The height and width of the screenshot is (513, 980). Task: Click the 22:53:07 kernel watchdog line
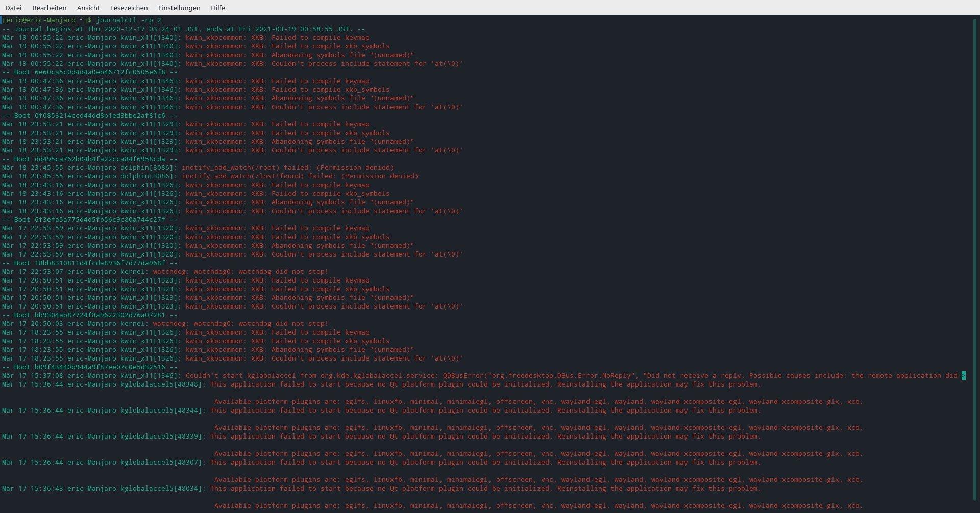165,272
